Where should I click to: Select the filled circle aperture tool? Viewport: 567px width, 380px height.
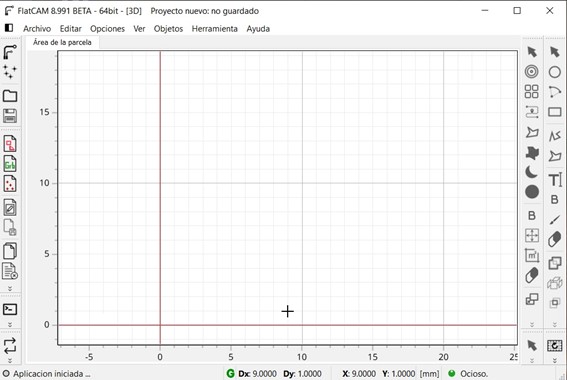click(532, 192)
